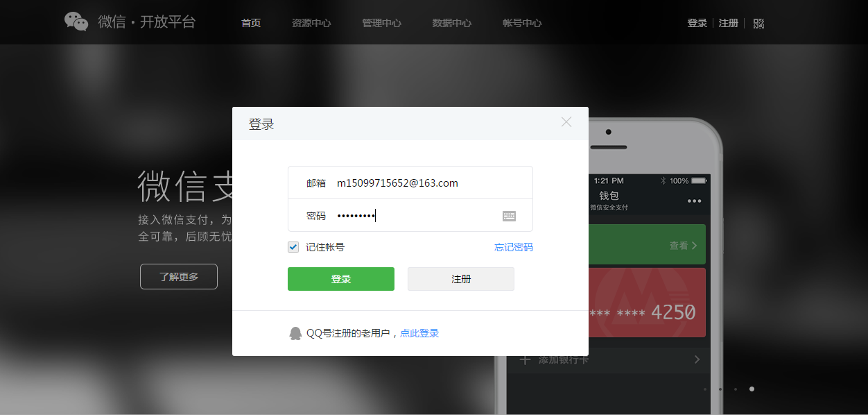This screenshot has width=868, height=415.
Task: Click the 记住帐号 label text
Action: (325, 247)
